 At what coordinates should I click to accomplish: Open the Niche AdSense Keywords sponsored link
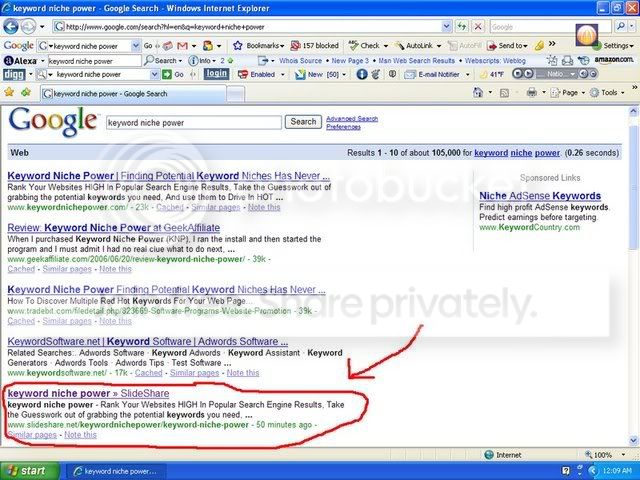point(540,196)
